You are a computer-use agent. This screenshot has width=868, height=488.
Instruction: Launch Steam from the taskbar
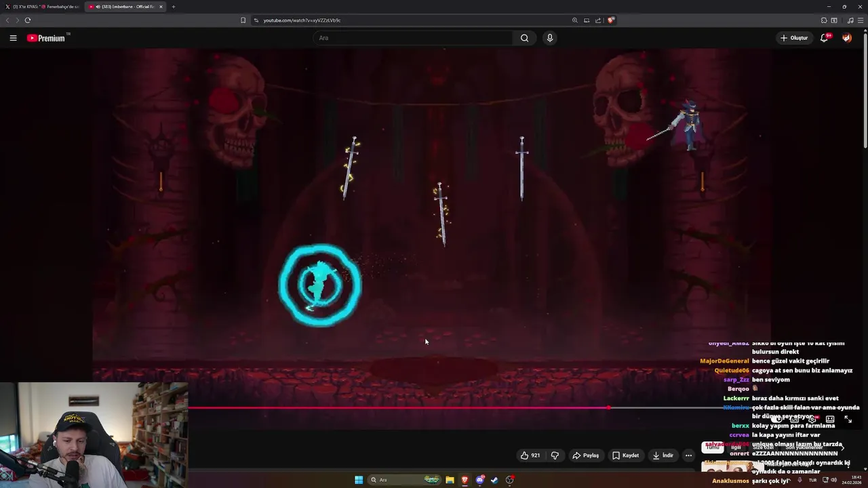(494, 480)
